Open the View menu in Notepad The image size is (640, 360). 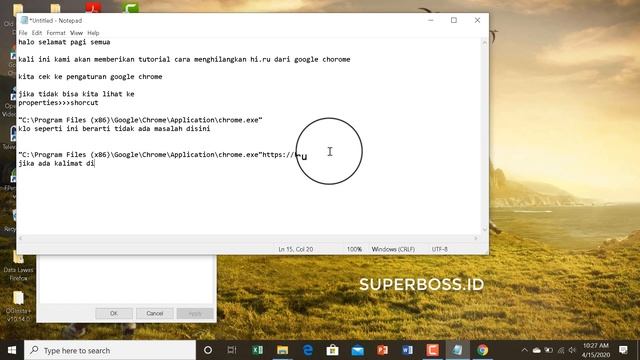(76, 33)
